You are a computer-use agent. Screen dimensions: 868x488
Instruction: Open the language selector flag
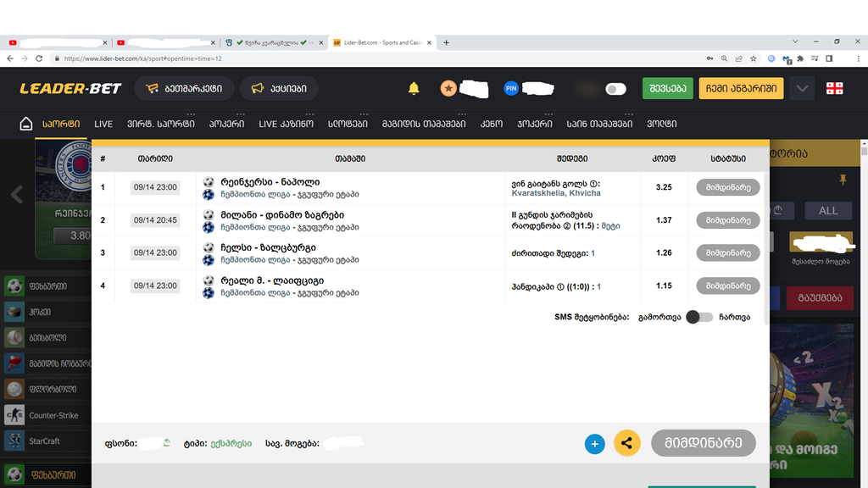coord(835,88)
